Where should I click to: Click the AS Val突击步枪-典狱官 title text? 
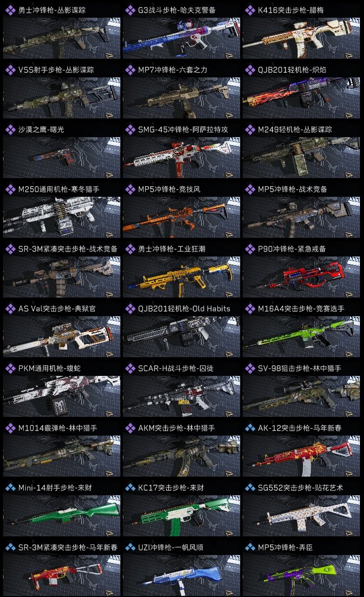[x=57, y=309]
